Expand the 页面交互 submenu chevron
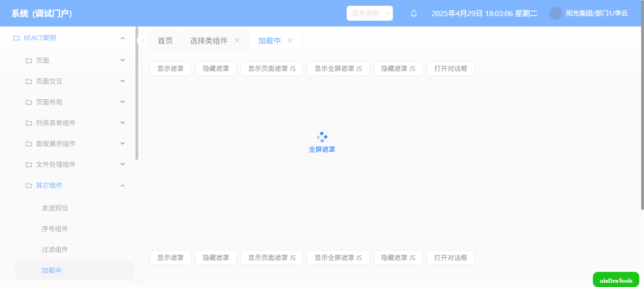This screenshot has height=287, width=644. pyautogui.click(x=123, y=81)
